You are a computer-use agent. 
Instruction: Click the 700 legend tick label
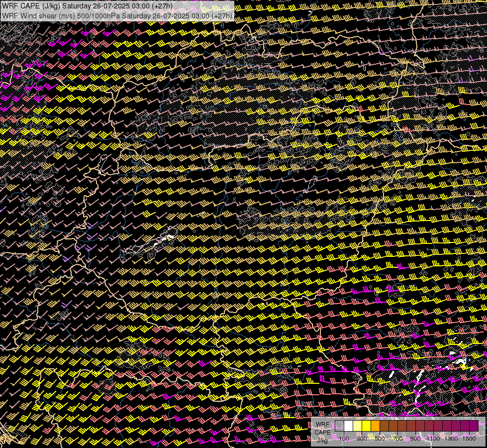coord(397,439)
